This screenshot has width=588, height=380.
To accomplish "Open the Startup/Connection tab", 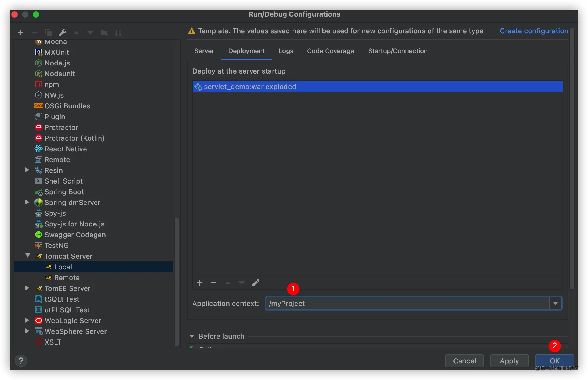I will 398,51.
